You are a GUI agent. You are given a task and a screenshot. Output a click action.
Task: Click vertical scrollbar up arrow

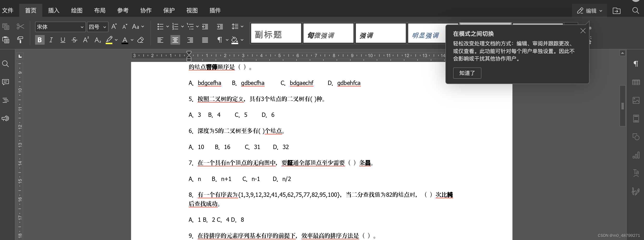(622, 53)
